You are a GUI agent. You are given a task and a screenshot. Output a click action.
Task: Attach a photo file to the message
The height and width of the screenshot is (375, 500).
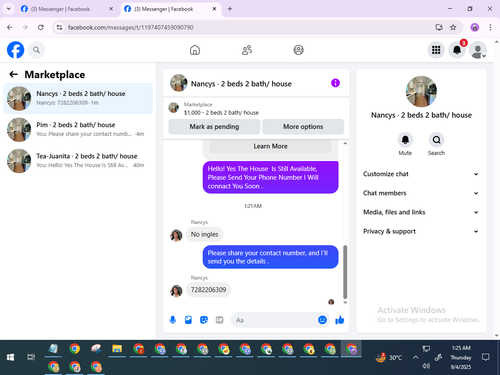coord(188,320)
